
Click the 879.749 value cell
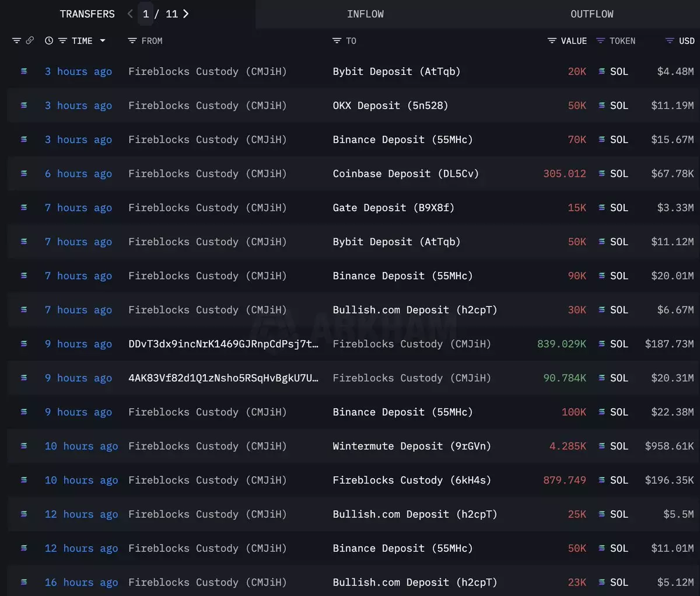pos(564,480)
